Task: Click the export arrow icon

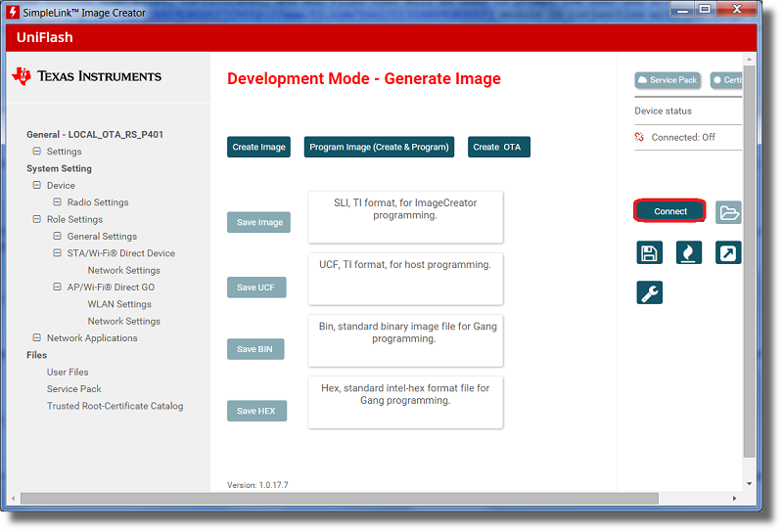Action: point(728,253)
